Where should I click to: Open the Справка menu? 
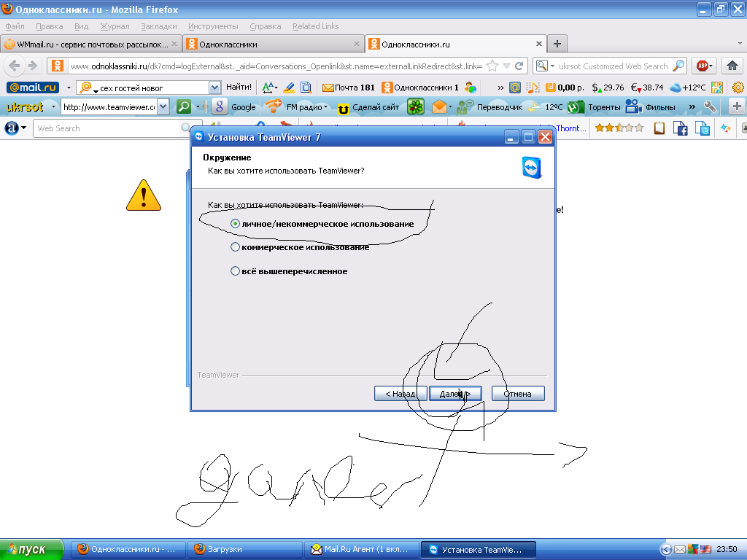(266, 26)
